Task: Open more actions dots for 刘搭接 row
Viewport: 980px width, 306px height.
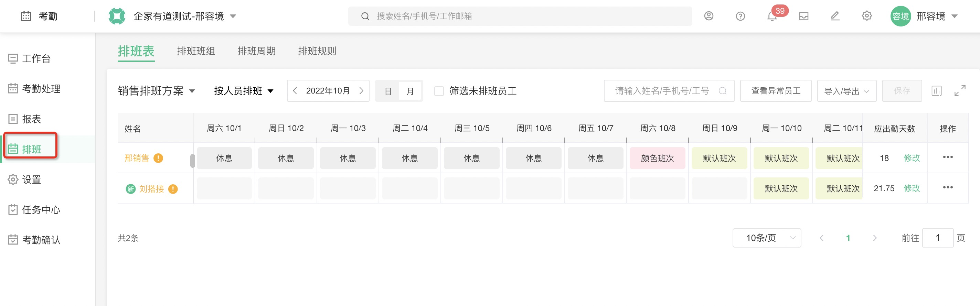Action: [948, 187]
